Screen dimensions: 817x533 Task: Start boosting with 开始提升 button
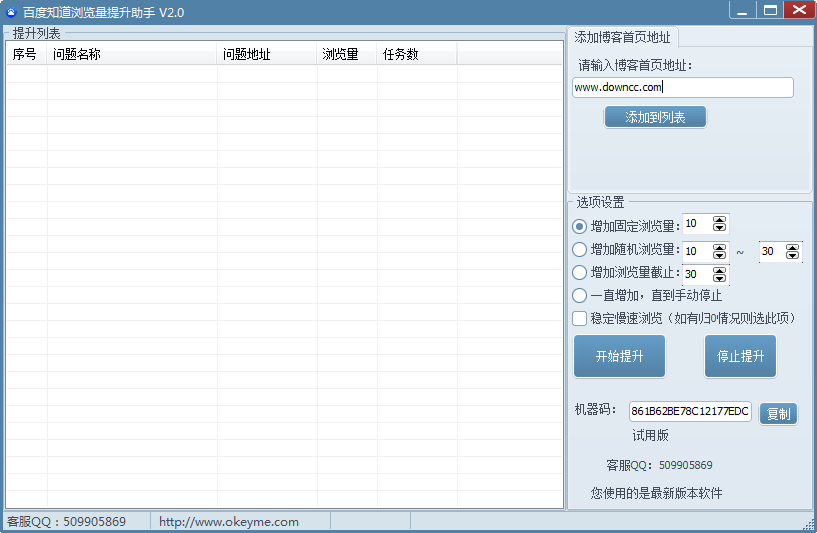click(x=619, y=356)
